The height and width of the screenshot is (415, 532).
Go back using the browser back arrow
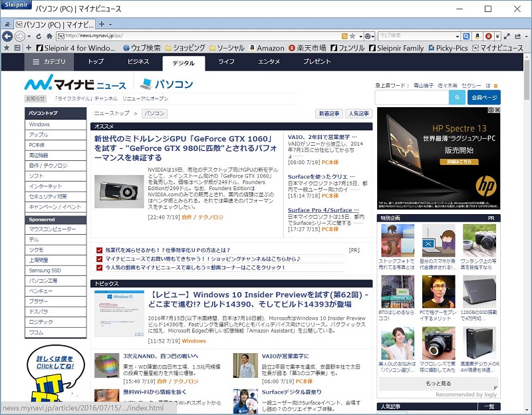7,36
